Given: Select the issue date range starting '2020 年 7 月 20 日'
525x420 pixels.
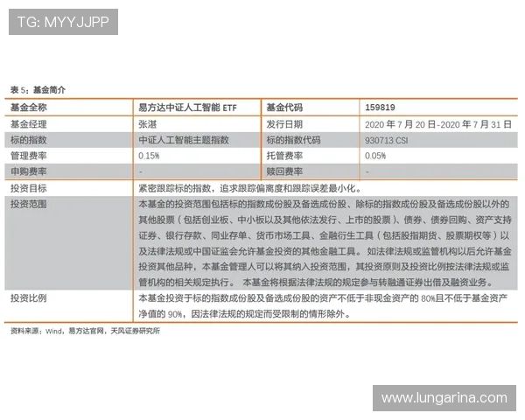Looking at the screenshot, I should click(x=438, y=124).
